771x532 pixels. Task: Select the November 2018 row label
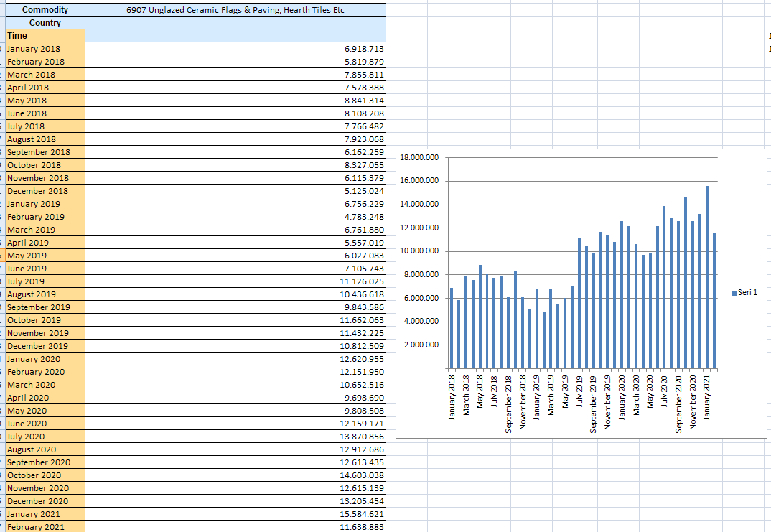coord(45,178)
